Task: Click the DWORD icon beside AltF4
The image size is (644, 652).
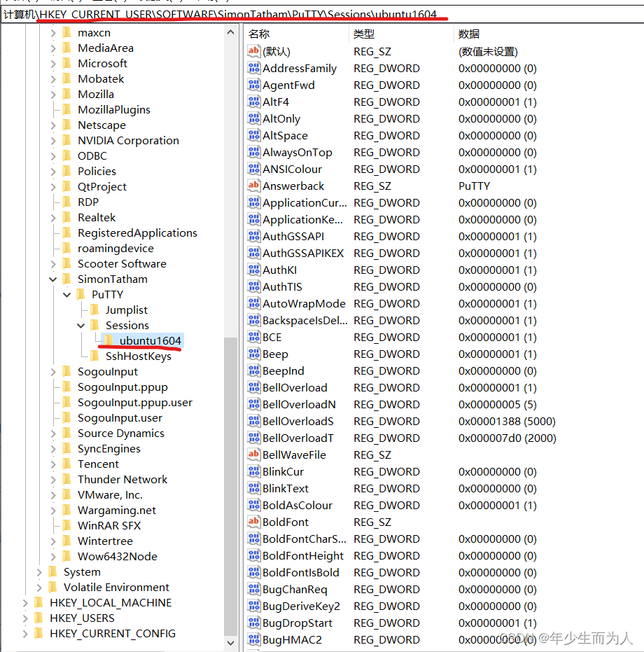Action: tap(253, 102)
